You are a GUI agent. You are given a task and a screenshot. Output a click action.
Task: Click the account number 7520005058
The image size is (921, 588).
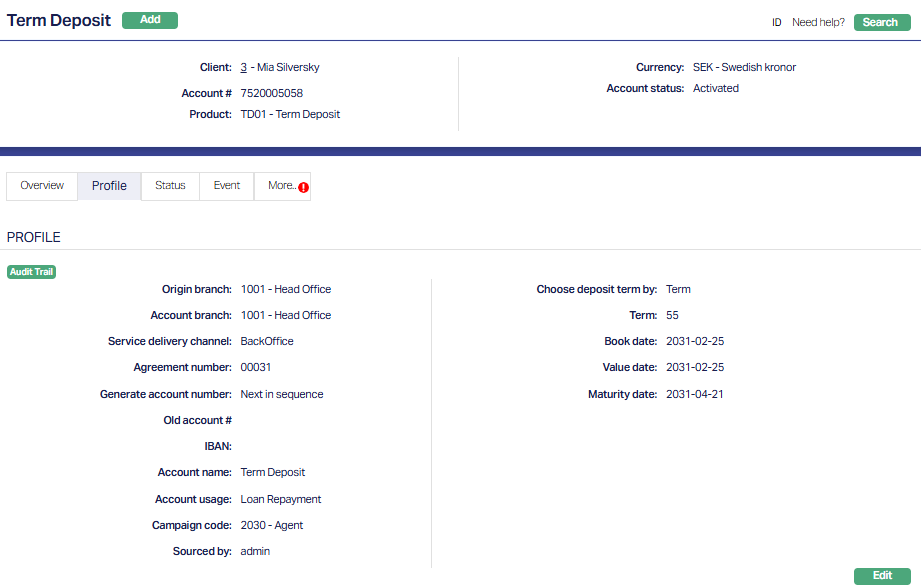[271, 93]
